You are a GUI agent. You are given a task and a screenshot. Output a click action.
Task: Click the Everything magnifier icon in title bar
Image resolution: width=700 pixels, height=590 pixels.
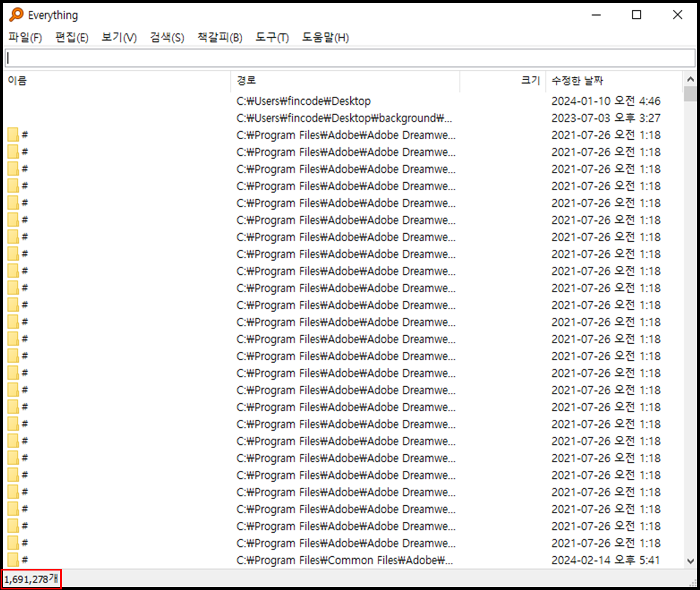point(16,15)
